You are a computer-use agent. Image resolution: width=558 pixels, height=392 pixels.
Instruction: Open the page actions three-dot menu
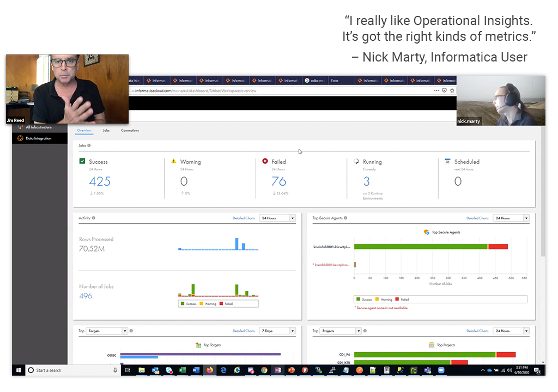(436, 90)
